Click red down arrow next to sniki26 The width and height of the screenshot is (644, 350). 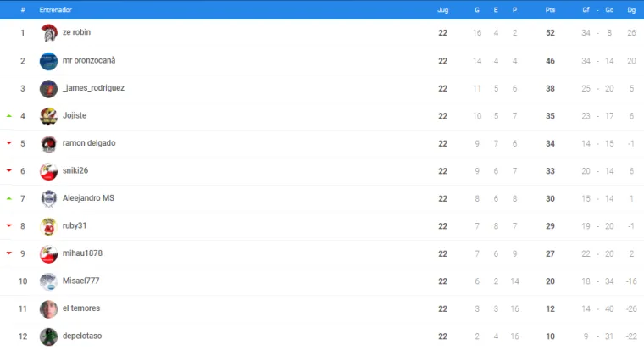9,170
